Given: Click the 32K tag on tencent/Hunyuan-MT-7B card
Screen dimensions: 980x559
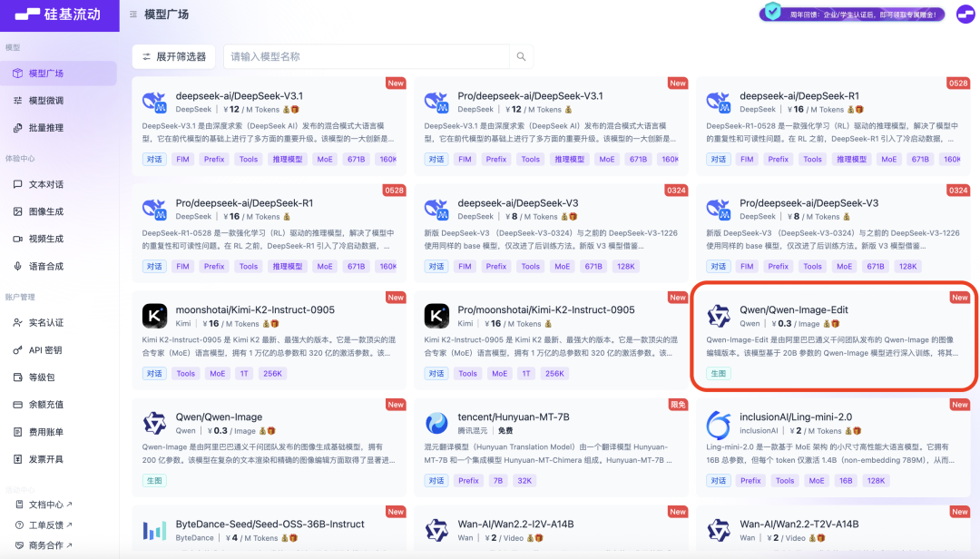Looking at the screenshot, I should (x=524, y=481).
